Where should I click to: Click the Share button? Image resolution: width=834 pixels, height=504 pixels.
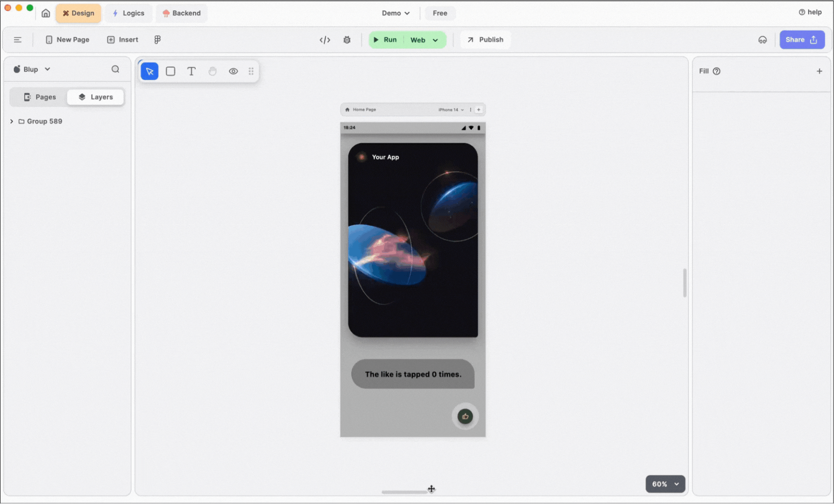[802, 40]
